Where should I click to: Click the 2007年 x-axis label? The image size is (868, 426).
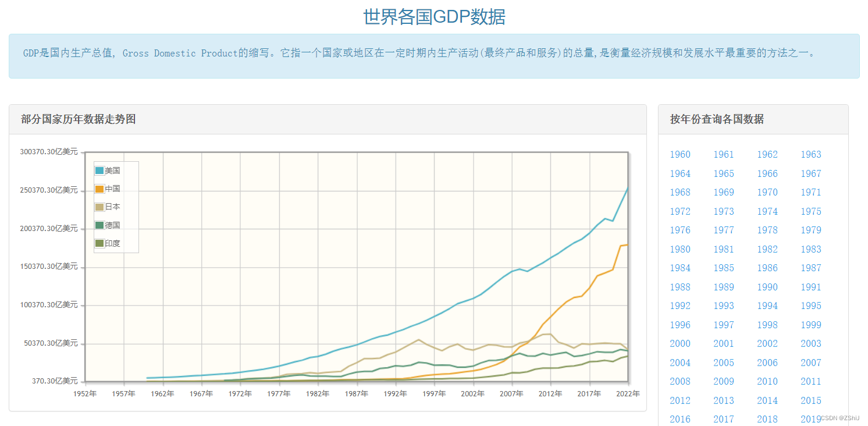[512, 394]
